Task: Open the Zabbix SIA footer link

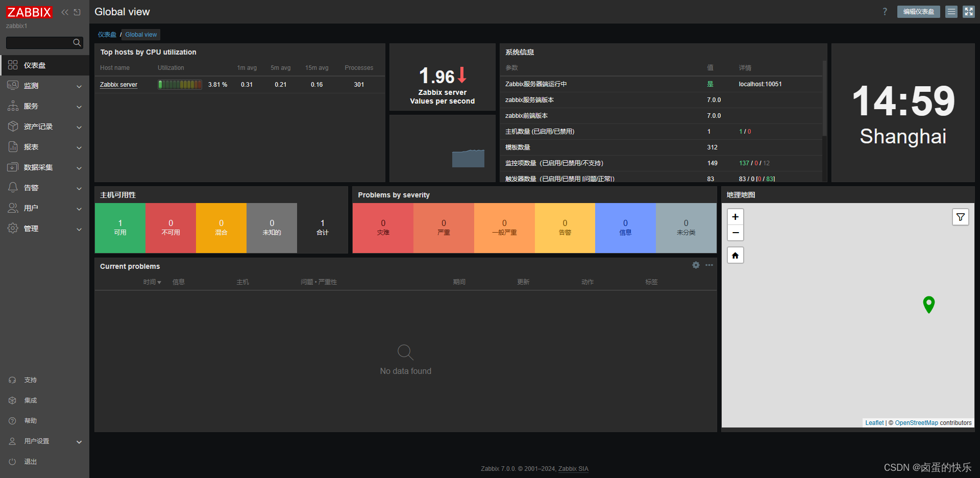Action: pos(573,469)
